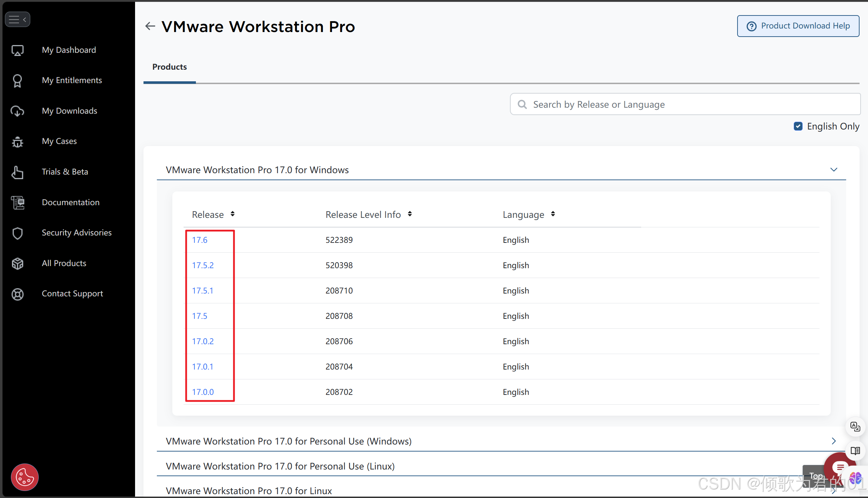Screen dimensions: 868x498
Task: Click the My Cases bug icon
Action: tap(18, 141)
